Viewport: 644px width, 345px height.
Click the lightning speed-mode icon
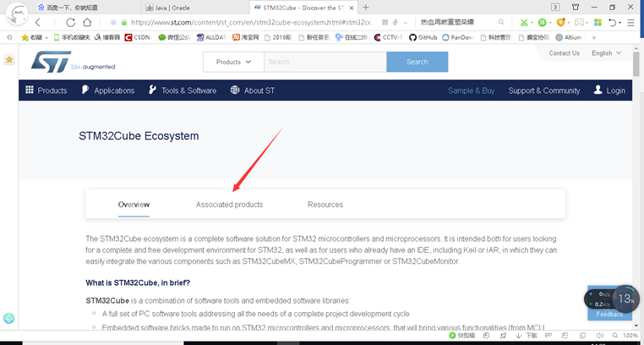396,23
